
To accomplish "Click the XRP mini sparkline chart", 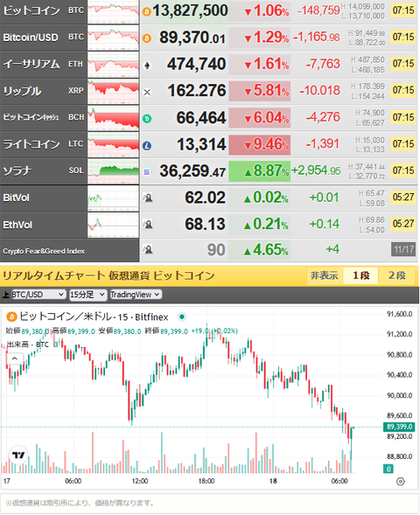I will pyautogui.click(x=113, y=91).
